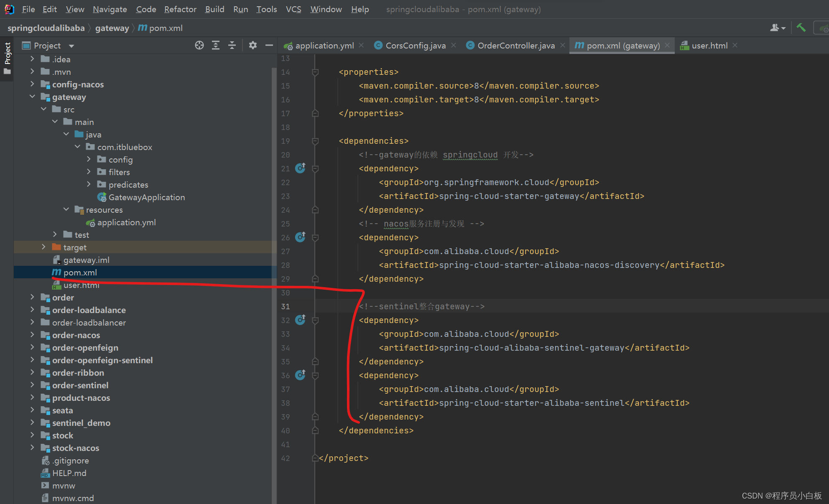Click line number 42 in gutter
The width and height of the screenshot is (829, 504).
point(286,458)
